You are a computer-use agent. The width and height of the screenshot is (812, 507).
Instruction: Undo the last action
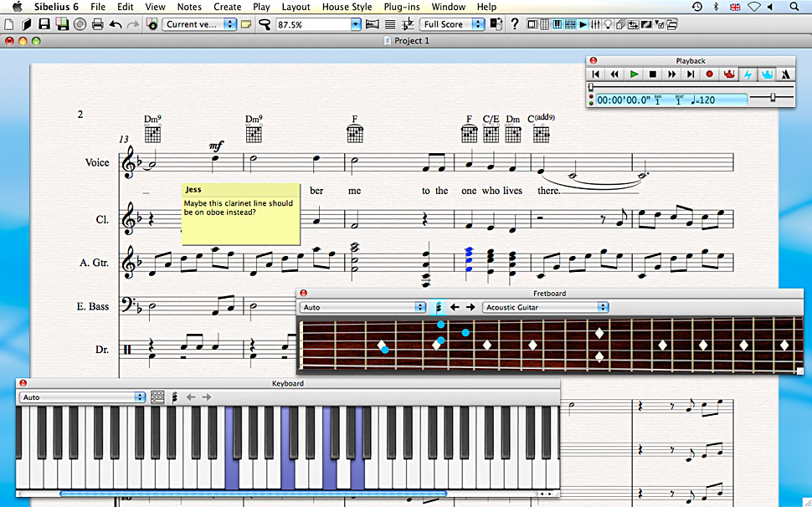point(116,24)
